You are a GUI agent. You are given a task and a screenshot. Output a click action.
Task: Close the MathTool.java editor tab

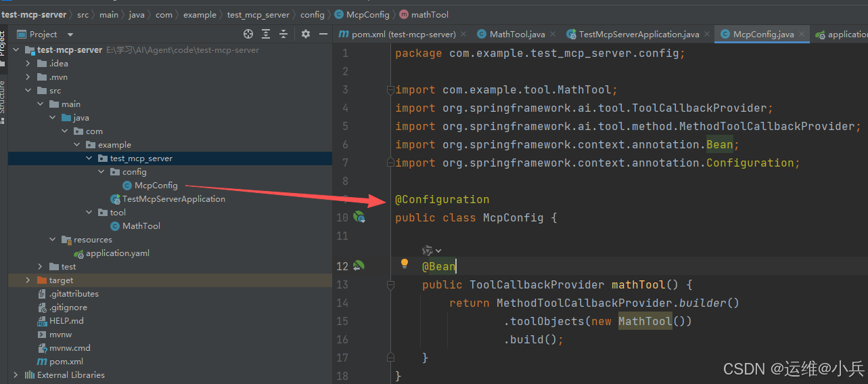coord(553,34)
